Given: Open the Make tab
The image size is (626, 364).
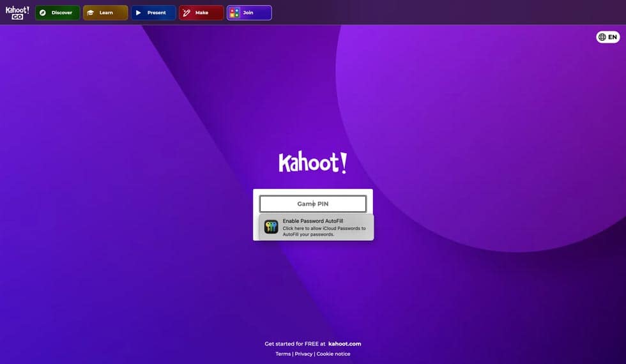Looking at the screenshot, I should click(x=201, y=13).
